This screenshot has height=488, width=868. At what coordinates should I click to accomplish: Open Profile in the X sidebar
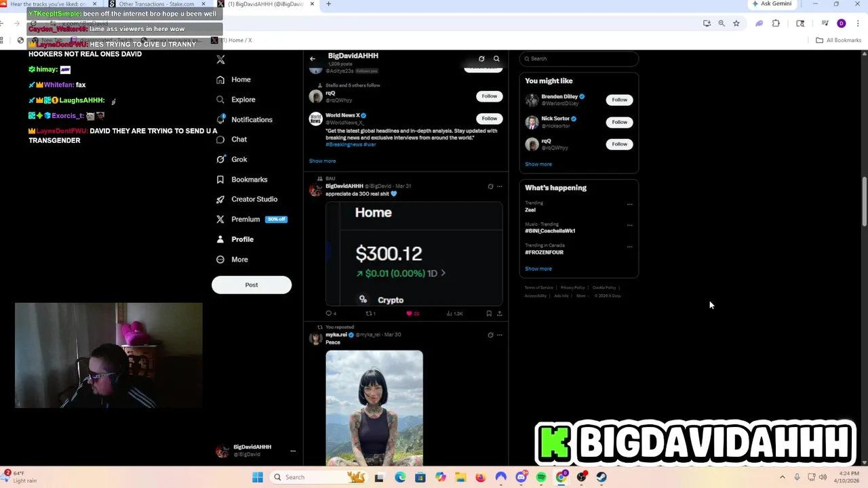click(235, 239)
